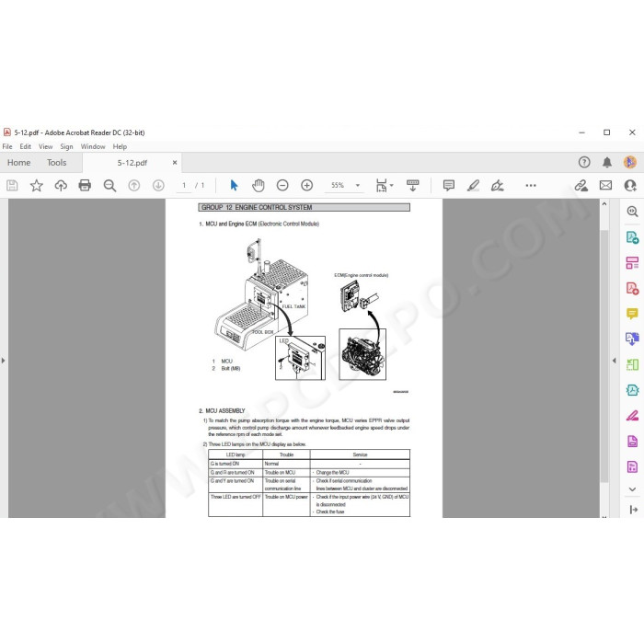Click the MCU ASSEMBLY heading
The height and width of the screenshot is (644, 644).
[225, 410]
